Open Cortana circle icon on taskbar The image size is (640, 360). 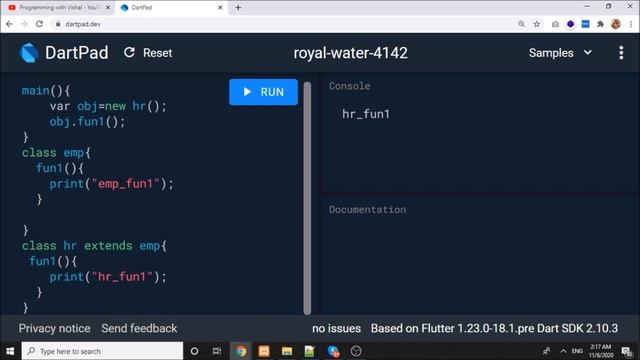[x=194, y=351]
